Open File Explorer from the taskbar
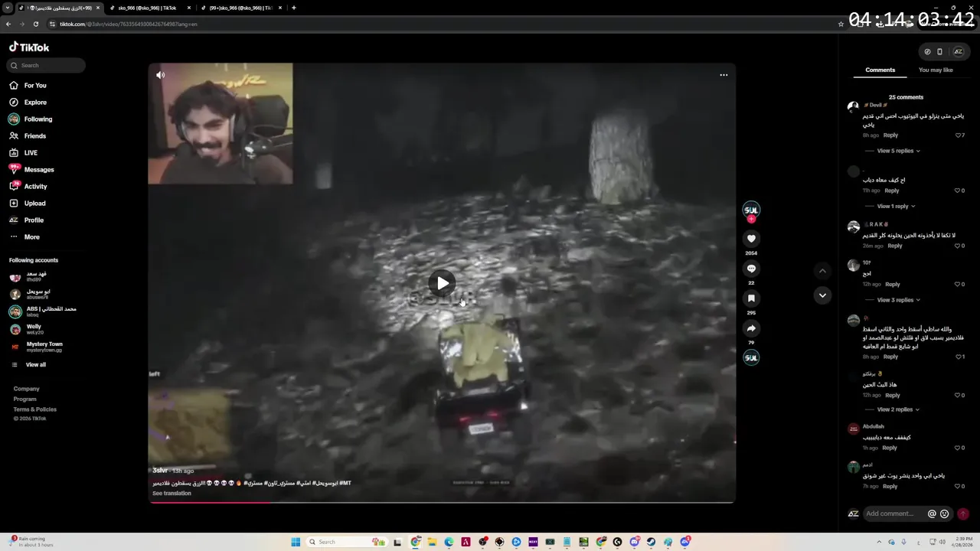Image resolution: width=980 pixels, height=551 pixels. tap(432, 542)
